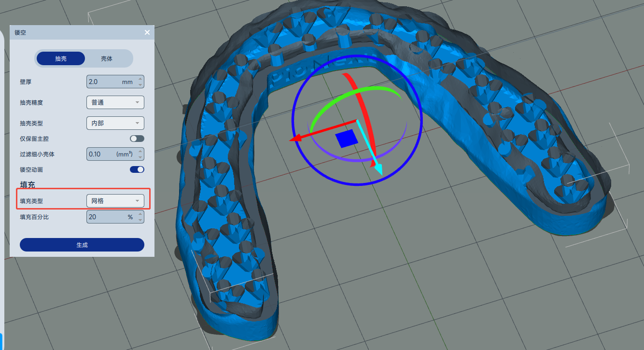644x350 pixels.
Task: Decrease 壁厚 value with down arrow
Action: [x=140, y=85]
